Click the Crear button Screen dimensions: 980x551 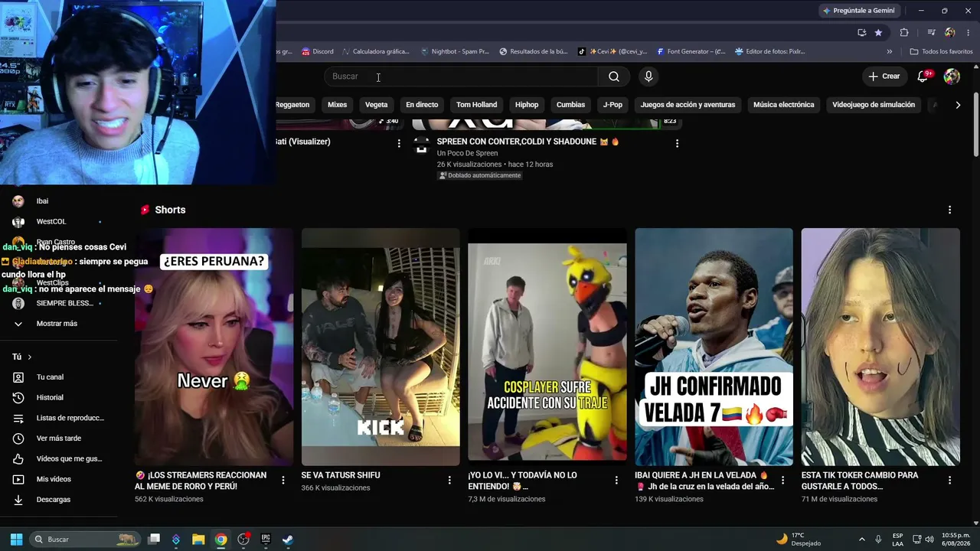pyautogui.click(x=884, y=77)
